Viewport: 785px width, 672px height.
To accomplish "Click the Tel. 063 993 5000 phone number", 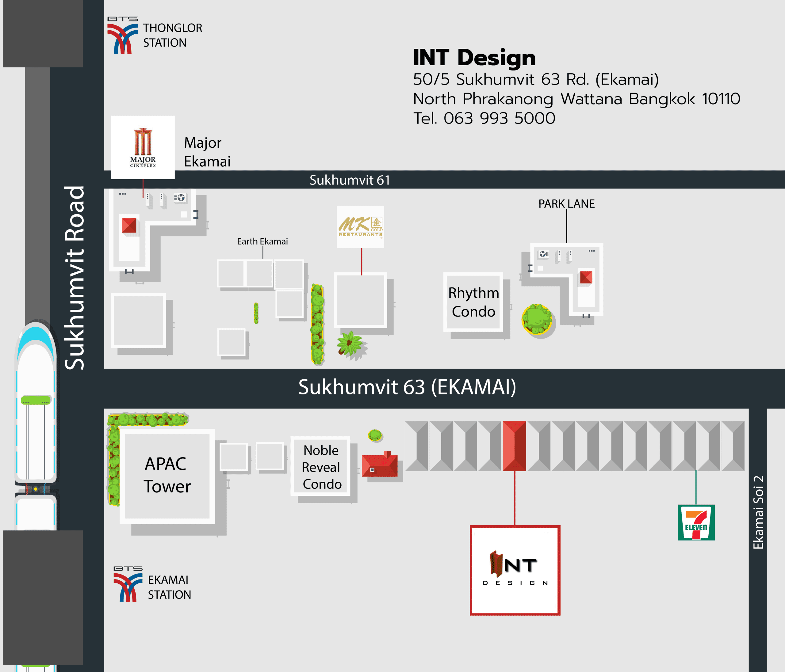I will [484, 118].
